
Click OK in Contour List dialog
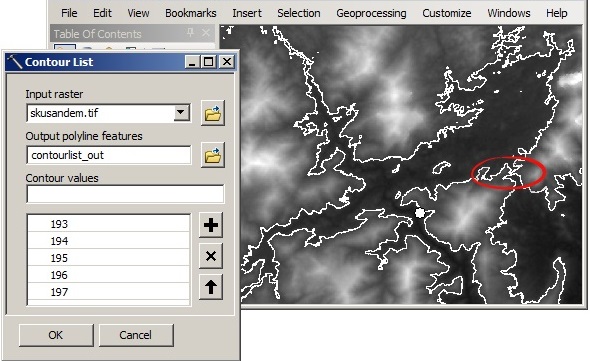(56, 335)
